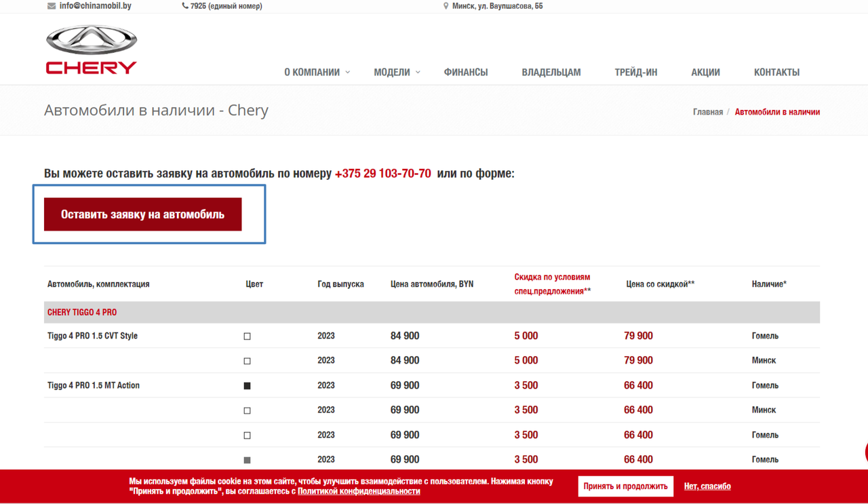Select the black swatch for Tiggo 4 PRO MT Action

click(247, 386)
